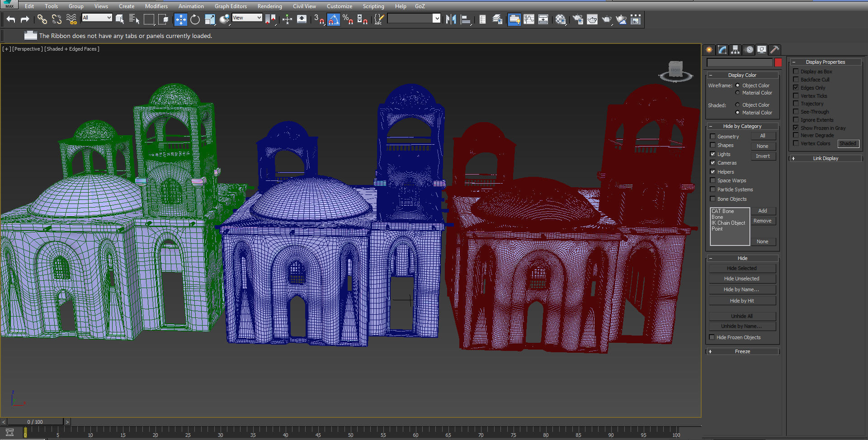This screenshot has width=868, height=440.
Task: Uncheck the Lights category checkbox
Action: tap(713, 154)
